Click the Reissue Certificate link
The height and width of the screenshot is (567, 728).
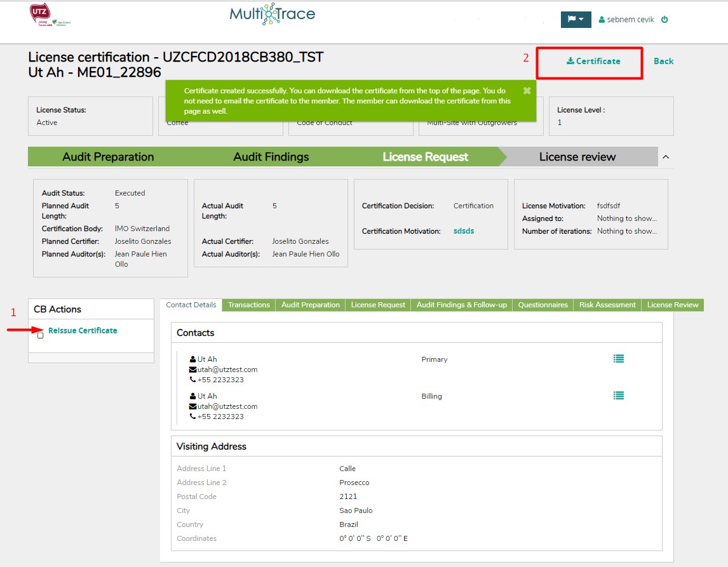(x=83, y=331)
